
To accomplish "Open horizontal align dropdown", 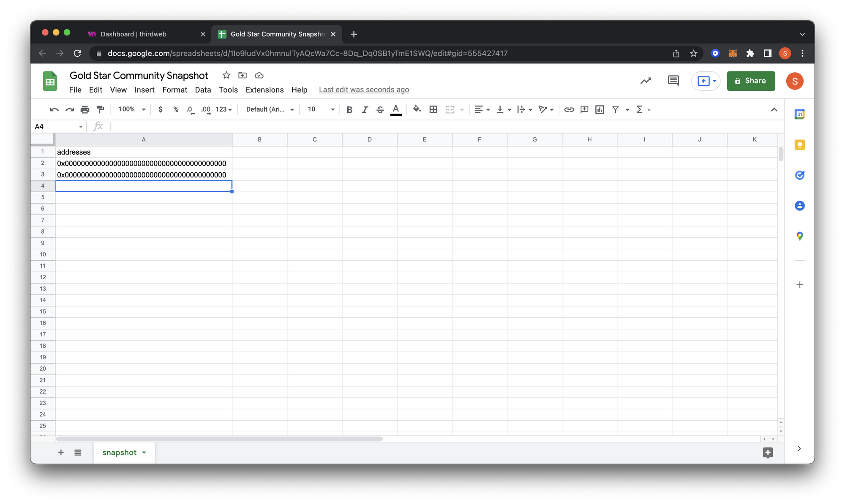I will coord(482,109).
